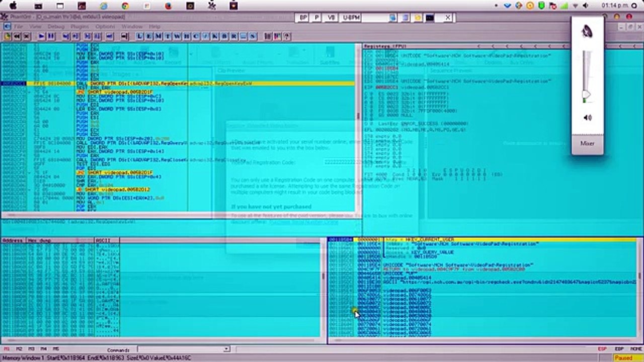Focus the Command input field
Image resolution: width=644 pixels, height=362 pixels.
tap(181, 349)
